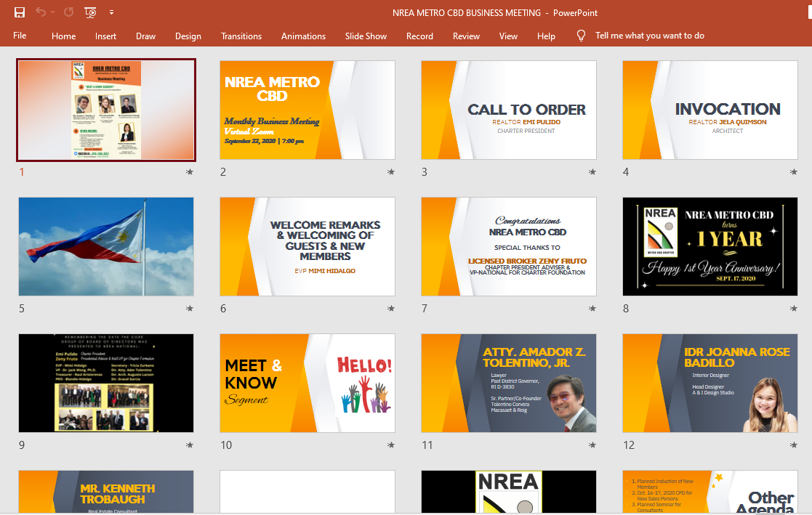Open the Undo history dropdown arrow
Screen dimensions: 812x515
click(53, 12)
